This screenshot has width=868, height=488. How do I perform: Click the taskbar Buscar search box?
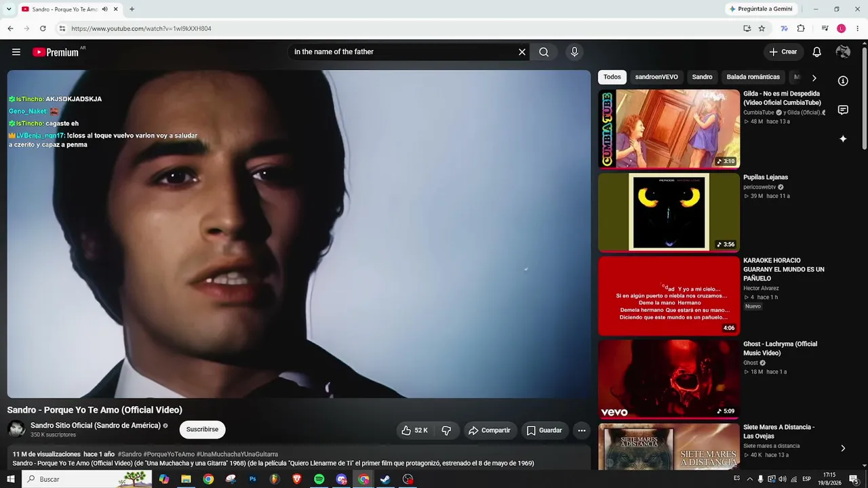(x=87, y=479)
